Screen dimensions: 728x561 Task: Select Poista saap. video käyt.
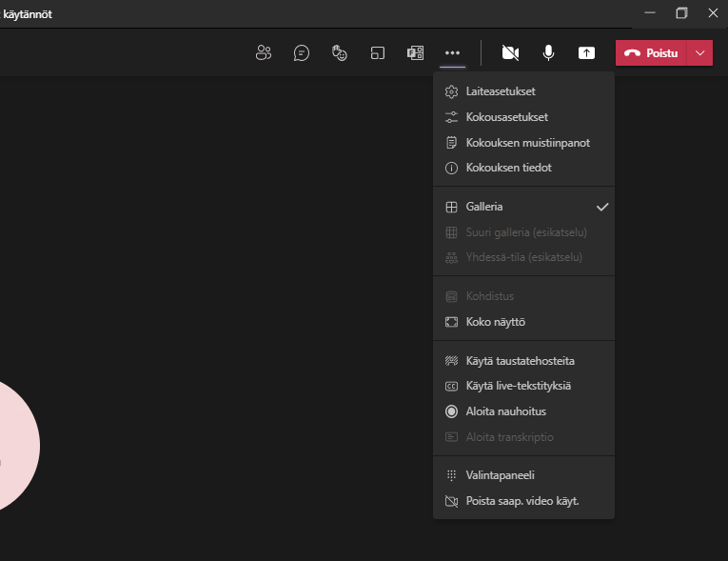point(523,501)
